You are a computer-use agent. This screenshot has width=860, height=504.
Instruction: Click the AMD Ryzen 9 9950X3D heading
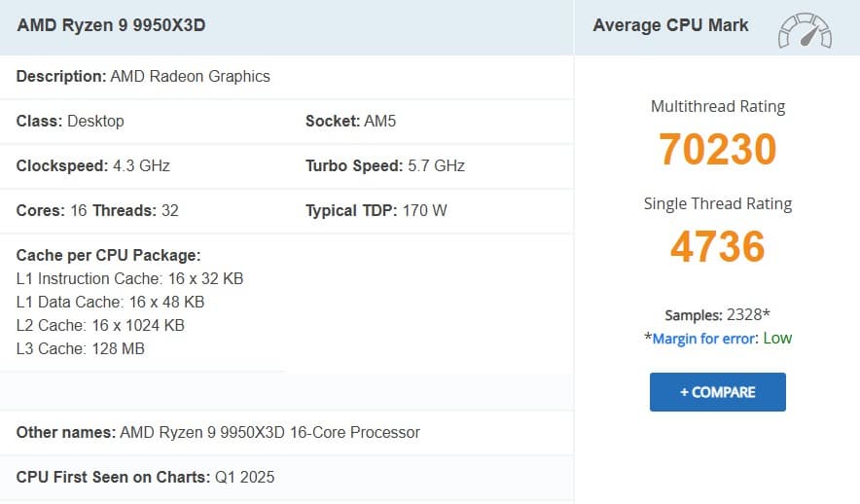[111, 26]
